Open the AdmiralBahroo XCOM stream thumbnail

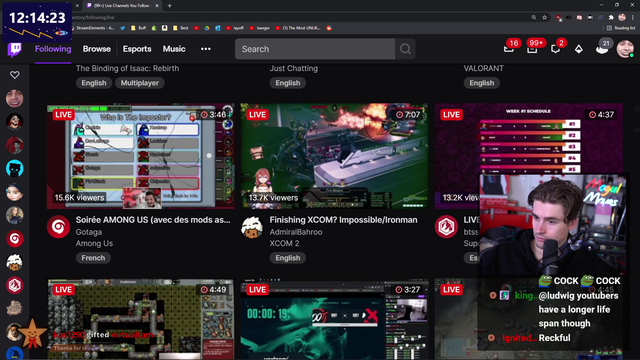click(x=334, y=156)
